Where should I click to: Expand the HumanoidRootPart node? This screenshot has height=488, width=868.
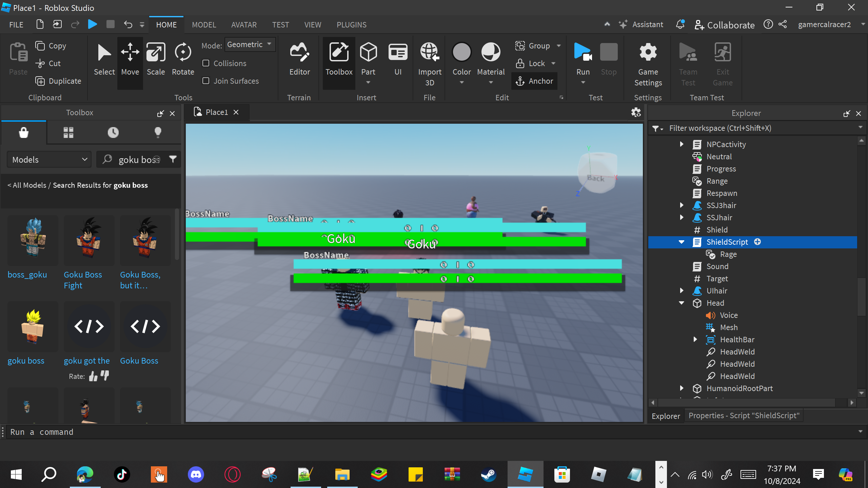pyautogui.click(x=682, y=388)
